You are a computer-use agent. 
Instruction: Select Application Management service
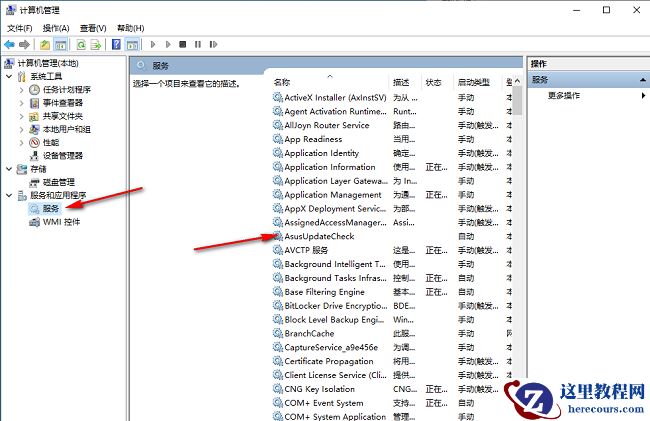click(x=392, y=194)
